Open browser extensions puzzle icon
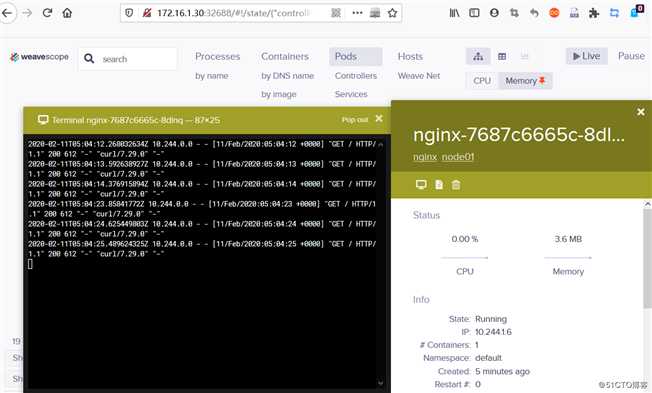Image resolution: width=652 pixels, height=393 pixels. tap(594, 13)
